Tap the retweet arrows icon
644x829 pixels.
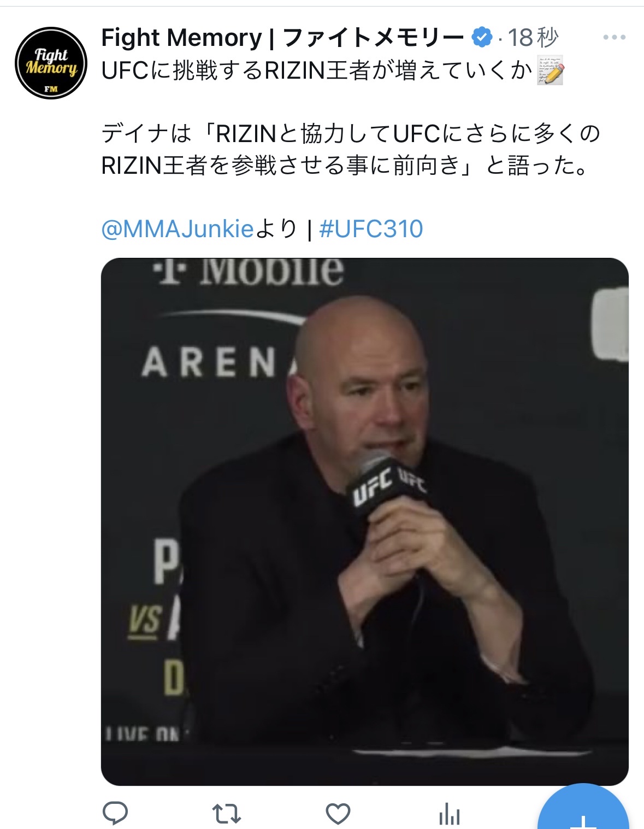pos(226,814)
